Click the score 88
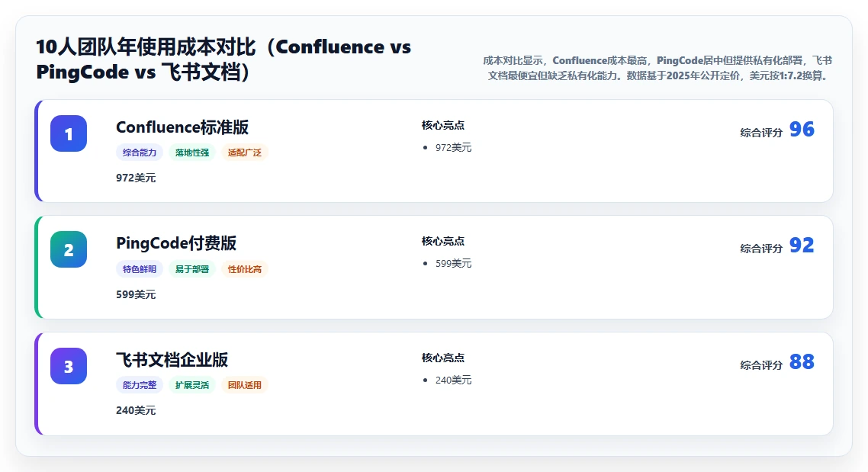Viewport: 868px width, 472px height. [x=802, y=362]
